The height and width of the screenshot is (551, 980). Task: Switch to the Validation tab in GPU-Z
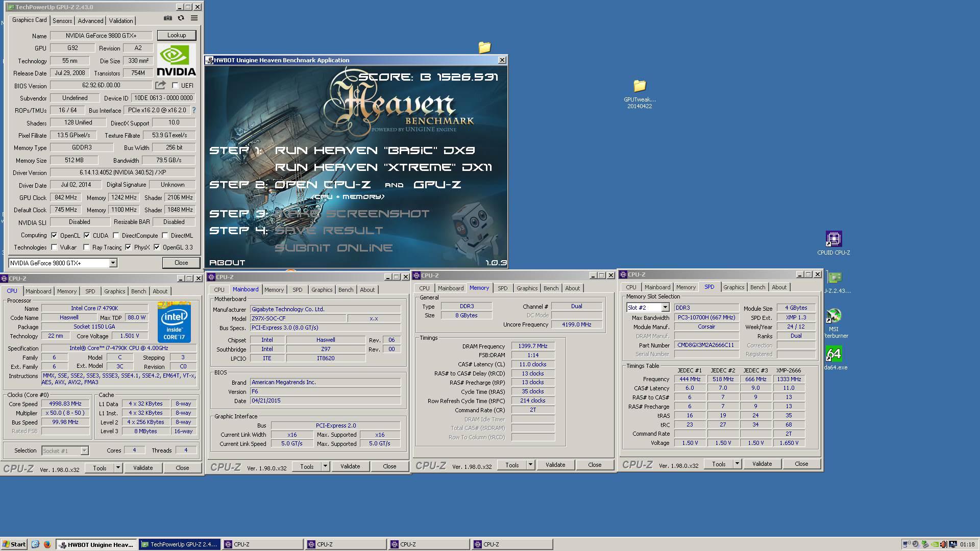click(121, 21)
